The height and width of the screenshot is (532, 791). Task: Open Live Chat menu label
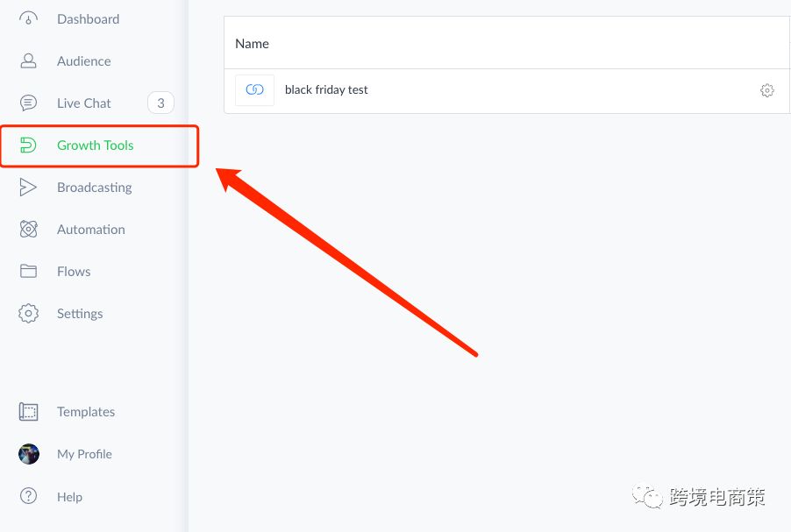(x=83, y=103)
